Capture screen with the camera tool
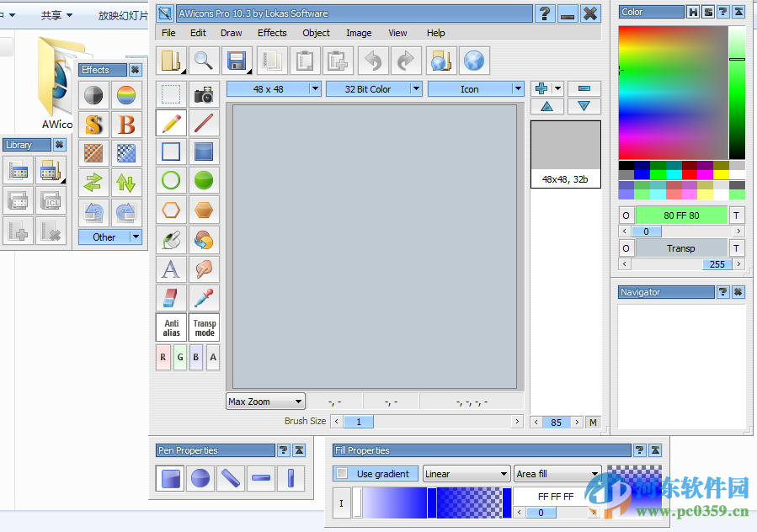Image resolution: width=757 pixels, height=532 pixels. [204, 94]
